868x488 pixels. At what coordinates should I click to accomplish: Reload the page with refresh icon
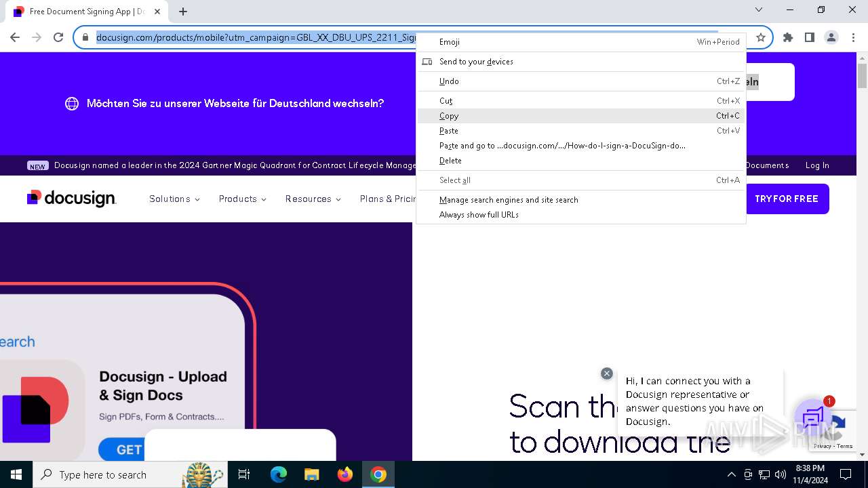(58, 37)
